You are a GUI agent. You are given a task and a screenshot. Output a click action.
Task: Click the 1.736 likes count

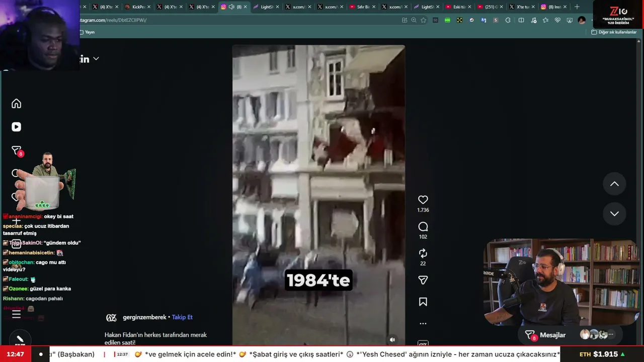[423, 210]
